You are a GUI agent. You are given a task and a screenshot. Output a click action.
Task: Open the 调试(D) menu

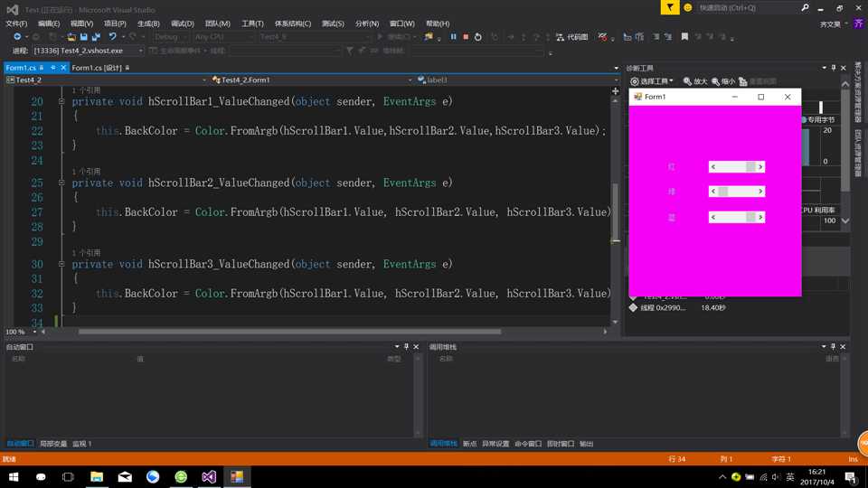tap(182, 23)
